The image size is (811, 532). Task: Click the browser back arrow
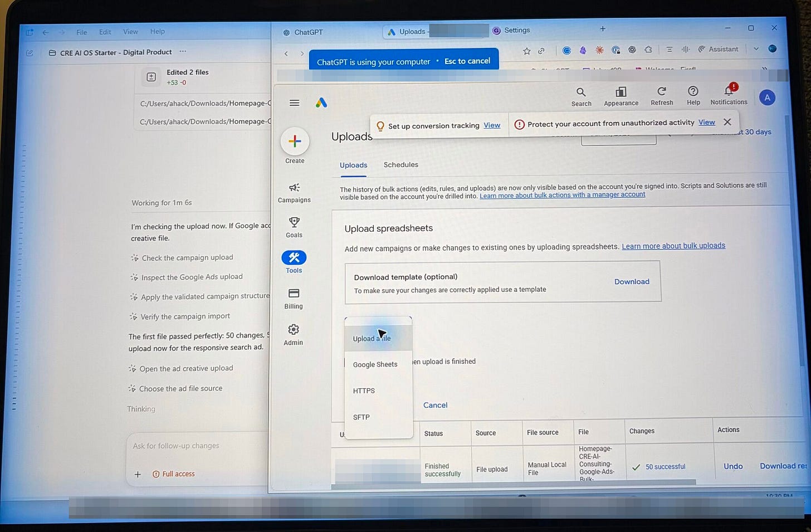point(286,53)
